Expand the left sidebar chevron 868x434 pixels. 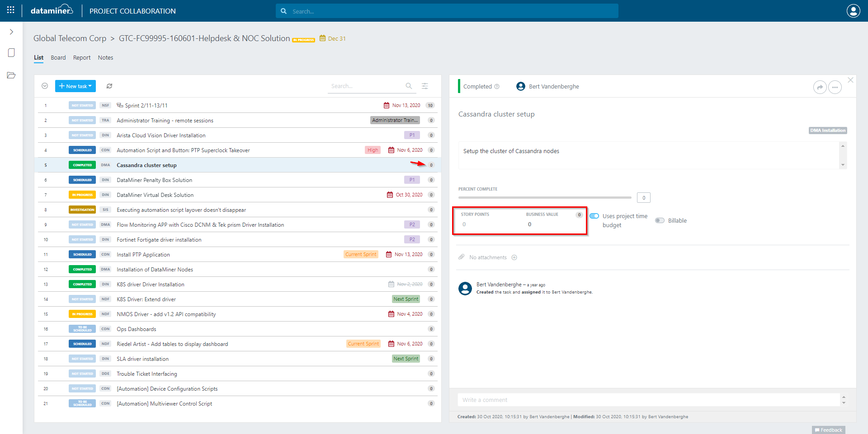[x=11, y=32]
